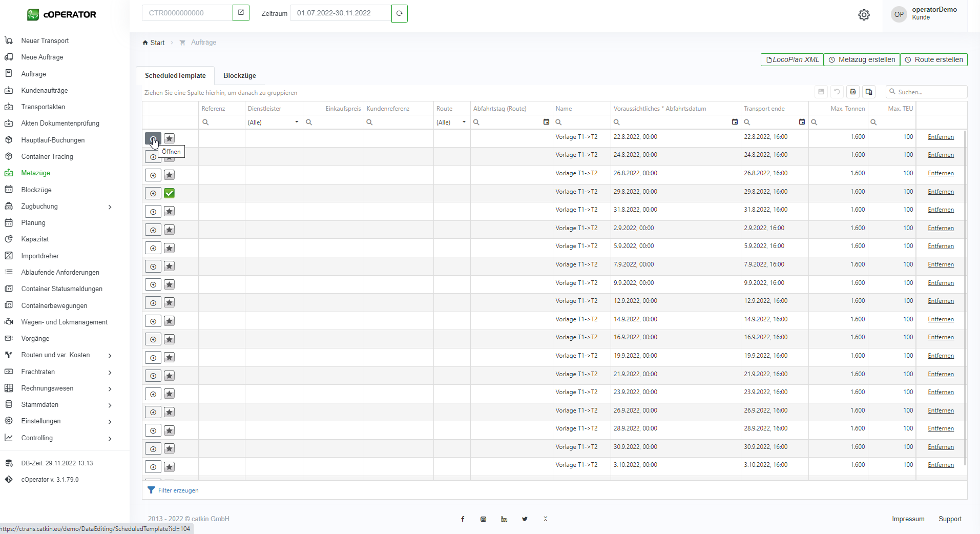Image resolution: width=980 pixels, height=534 pixels.
Task: Open the settings gear in header
Action: 864,15
